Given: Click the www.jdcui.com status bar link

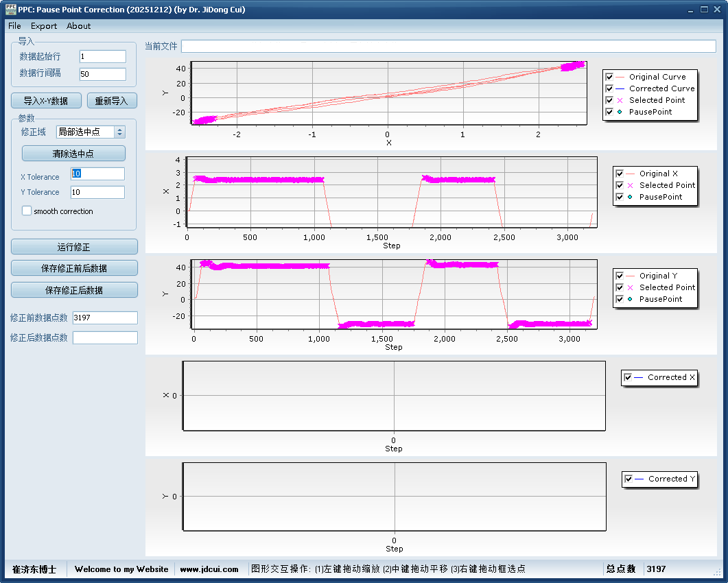Looking at the screenshot, I should click(209, 569).
